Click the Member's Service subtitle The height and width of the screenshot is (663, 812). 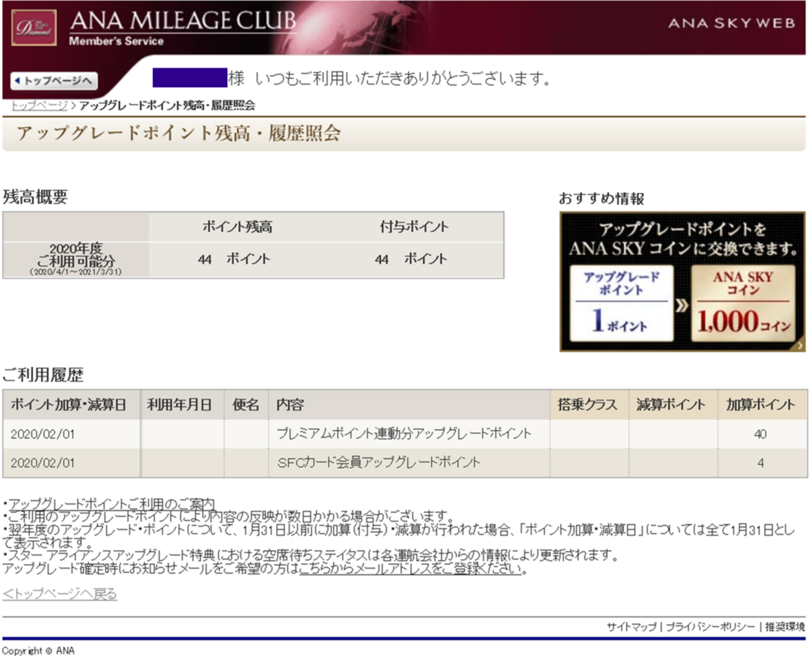coord(116,41)
